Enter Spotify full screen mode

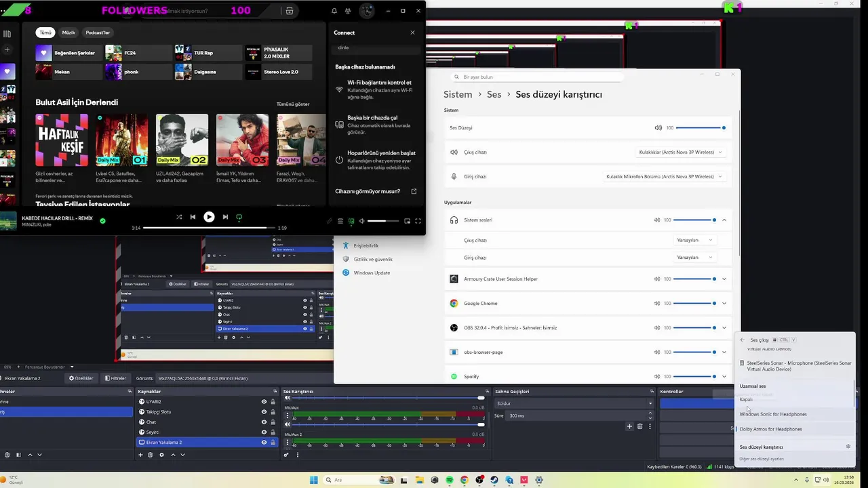[418, 221]
